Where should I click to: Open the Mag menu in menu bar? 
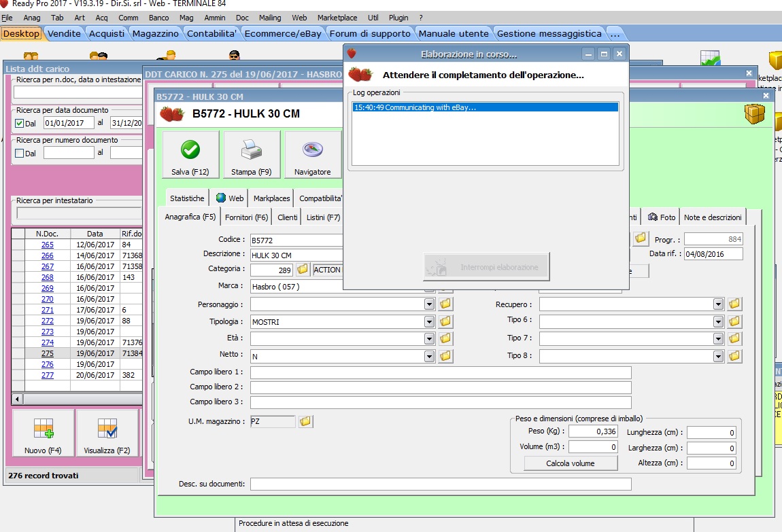[186, 18]
